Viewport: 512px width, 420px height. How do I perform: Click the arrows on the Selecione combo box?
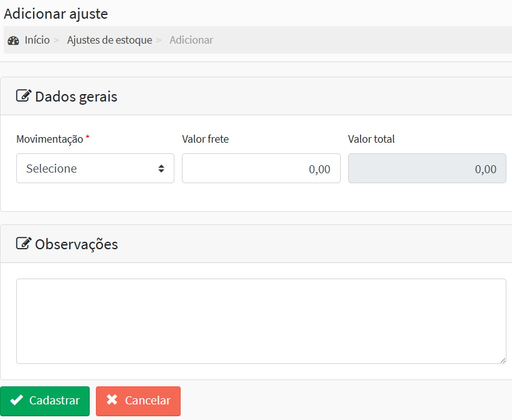click(x=161, y=168)
